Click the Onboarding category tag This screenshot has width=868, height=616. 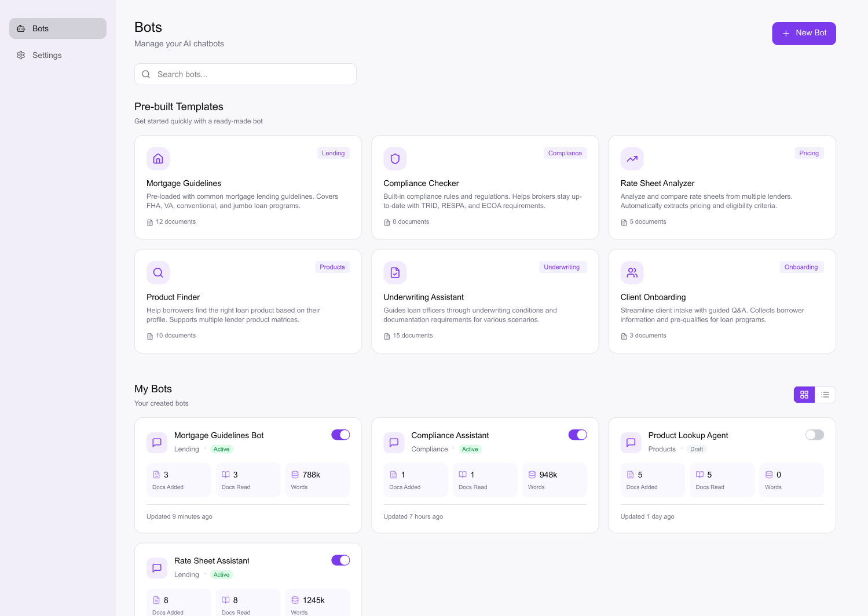coord(801,267)
